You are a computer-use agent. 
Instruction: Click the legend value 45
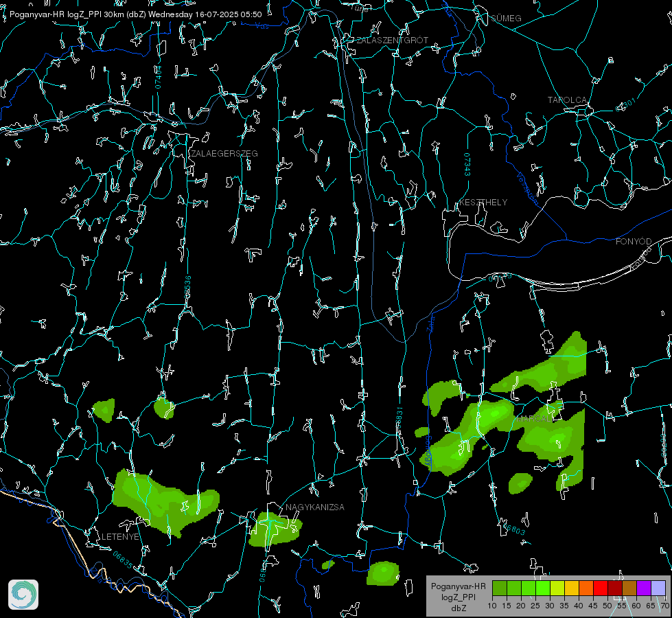[x=592, y=606]
